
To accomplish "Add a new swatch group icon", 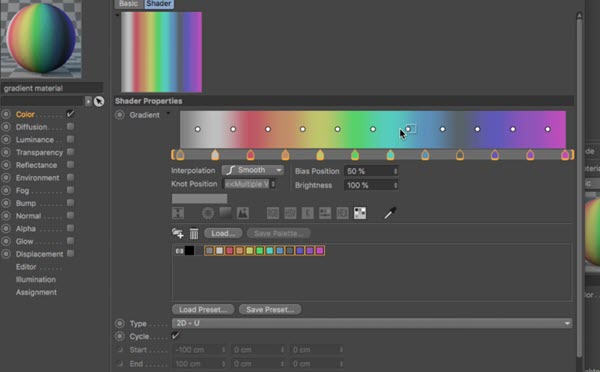I will click(177, 233).
